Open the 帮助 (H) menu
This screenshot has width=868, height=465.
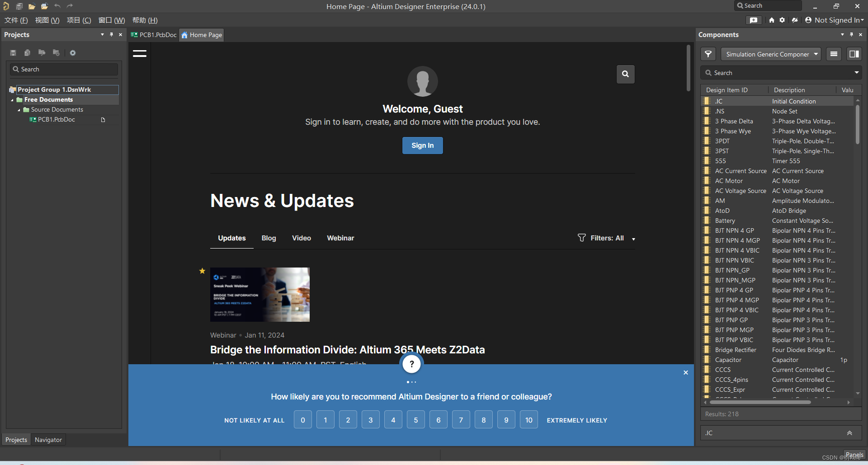(x=145, y=20)
